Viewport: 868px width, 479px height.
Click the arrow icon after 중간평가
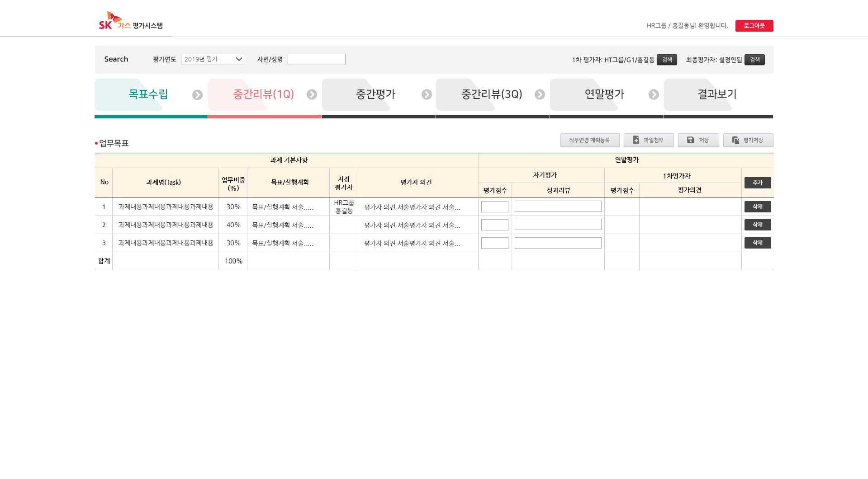click(x=427, y=94)
